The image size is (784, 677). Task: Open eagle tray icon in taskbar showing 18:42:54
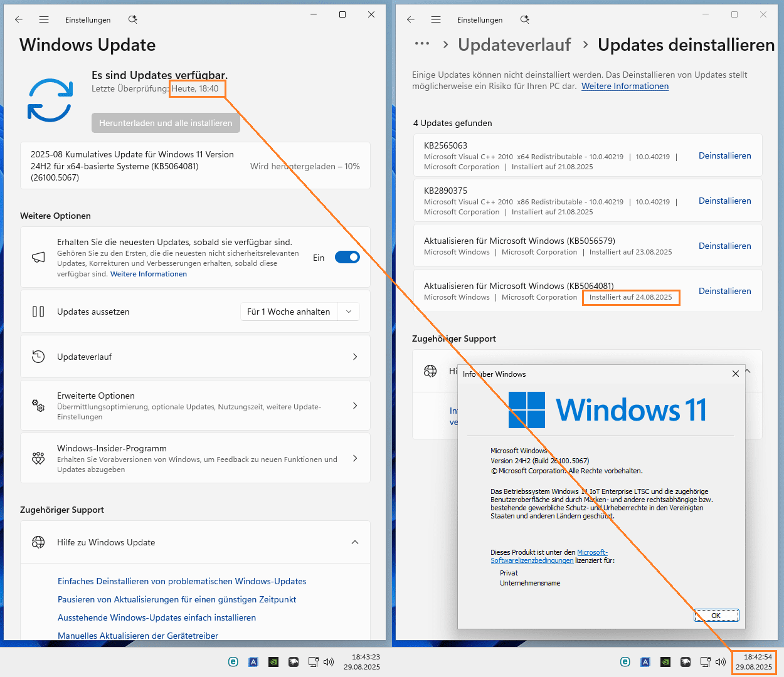pos(686,661)
